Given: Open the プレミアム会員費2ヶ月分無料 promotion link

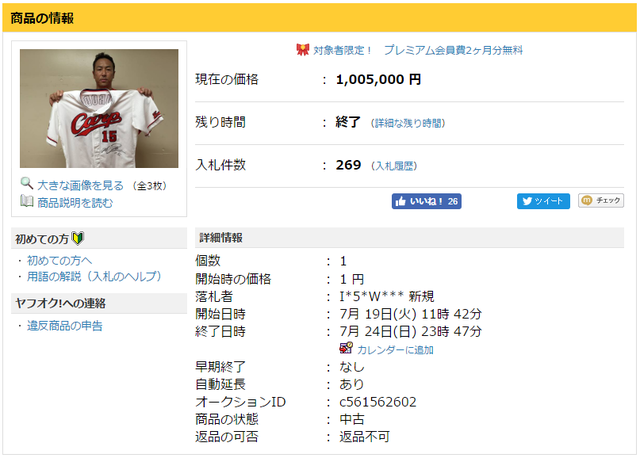Looking at the screenshot, I should point(453,50).
